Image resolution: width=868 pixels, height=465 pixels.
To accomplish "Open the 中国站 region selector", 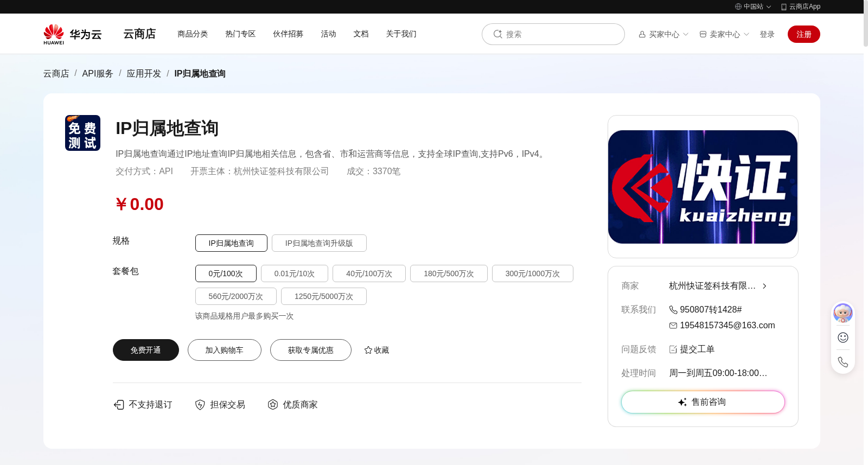I will (x=753, y=7).
